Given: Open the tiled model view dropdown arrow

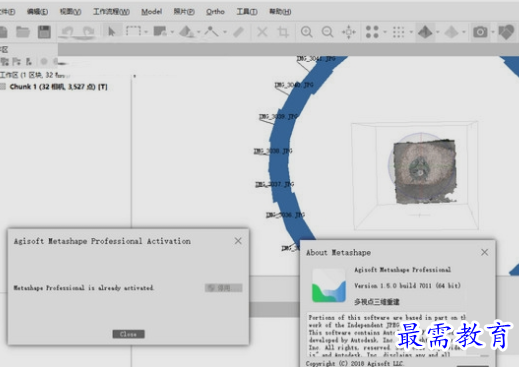Looking at the screenshot, I should (x=464, y=32).
